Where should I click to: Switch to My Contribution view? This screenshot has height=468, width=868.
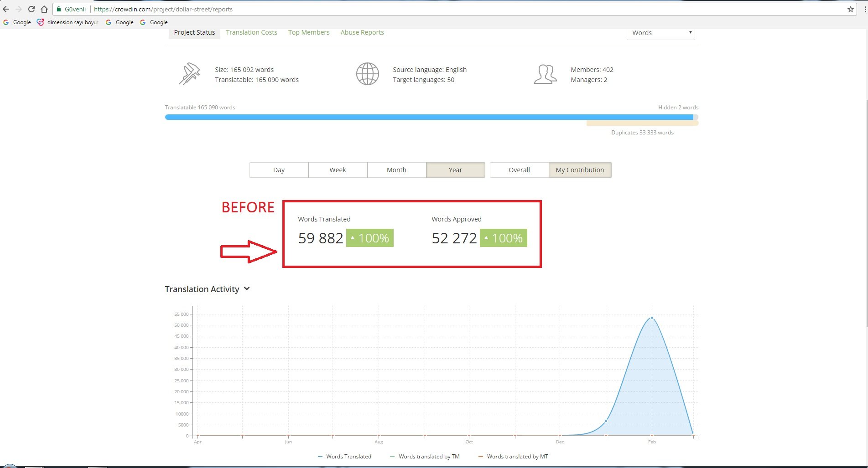point(580,170)
